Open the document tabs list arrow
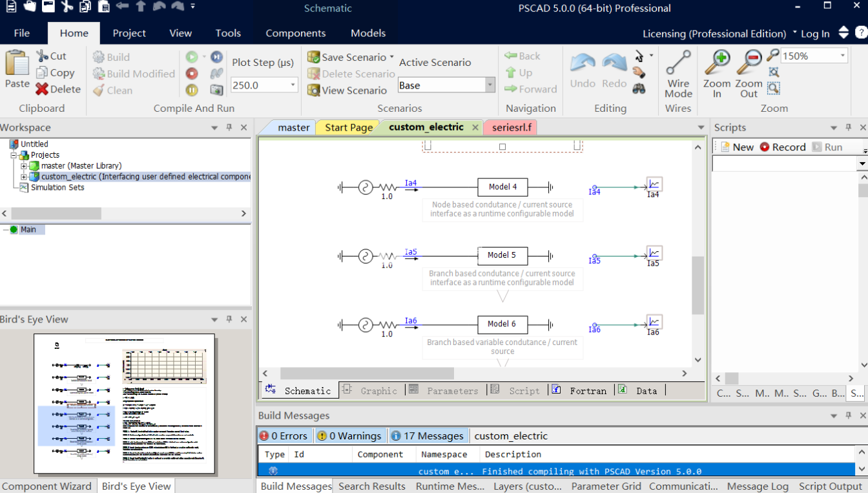868x493 pixels. (701, 128)
